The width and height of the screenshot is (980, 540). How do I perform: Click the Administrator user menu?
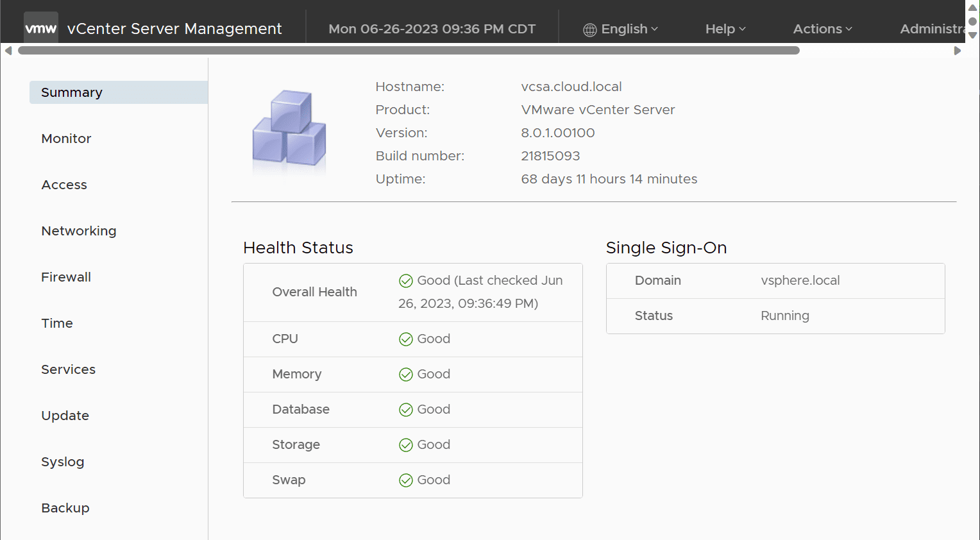click(x=932, y=29)
